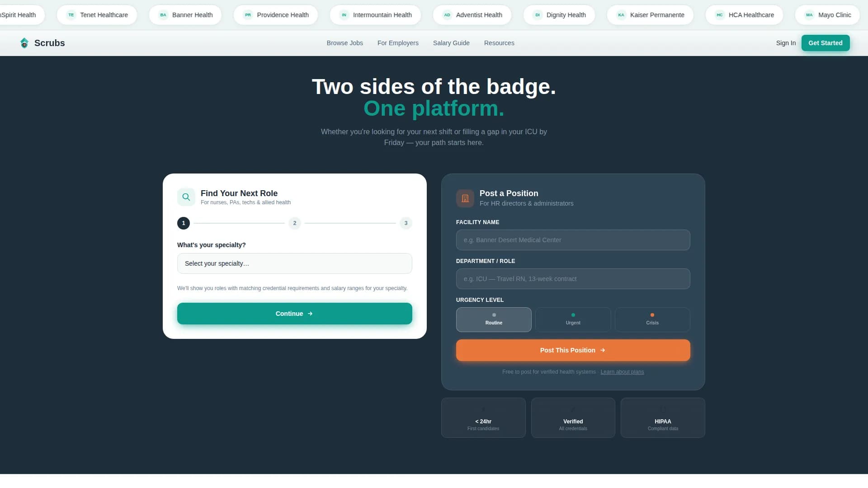Click the Banner Health BA badge icon
The height and width of the screenshot is (488, 868).
tap(163, 15)
